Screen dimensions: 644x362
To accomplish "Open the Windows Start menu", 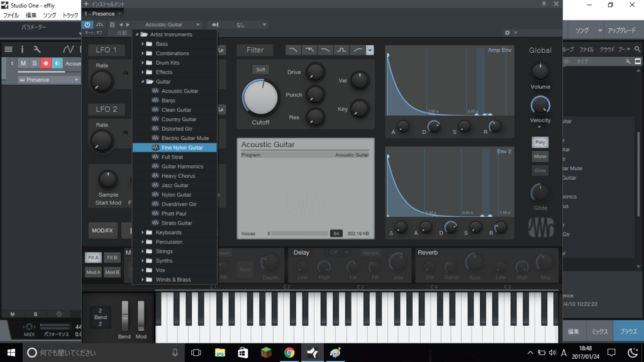I will click(11, 353).
